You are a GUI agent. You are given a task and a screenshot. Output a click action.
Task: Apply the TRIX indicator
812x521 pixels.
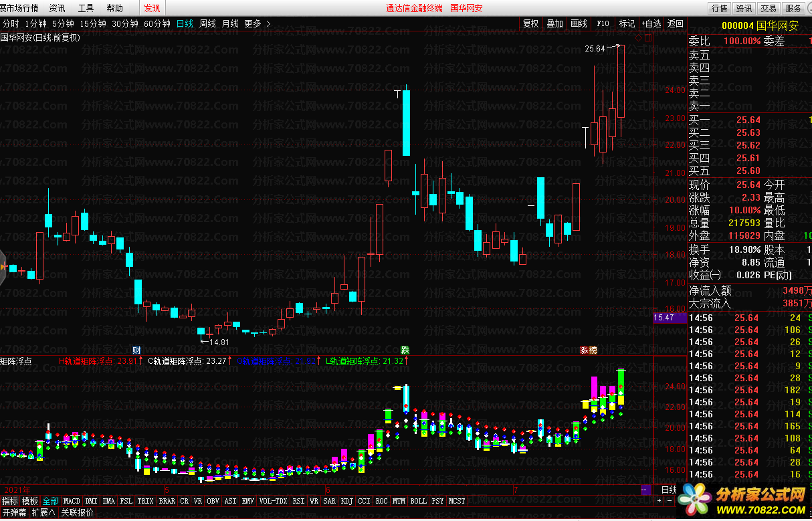click(x=146, y=501)
